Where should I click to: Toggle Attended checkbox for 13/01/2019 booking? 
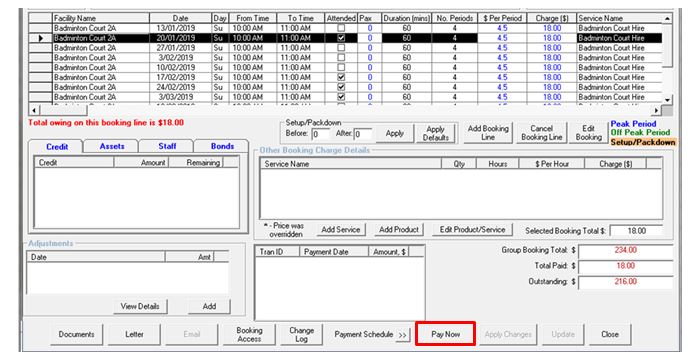tap(341, 28)
